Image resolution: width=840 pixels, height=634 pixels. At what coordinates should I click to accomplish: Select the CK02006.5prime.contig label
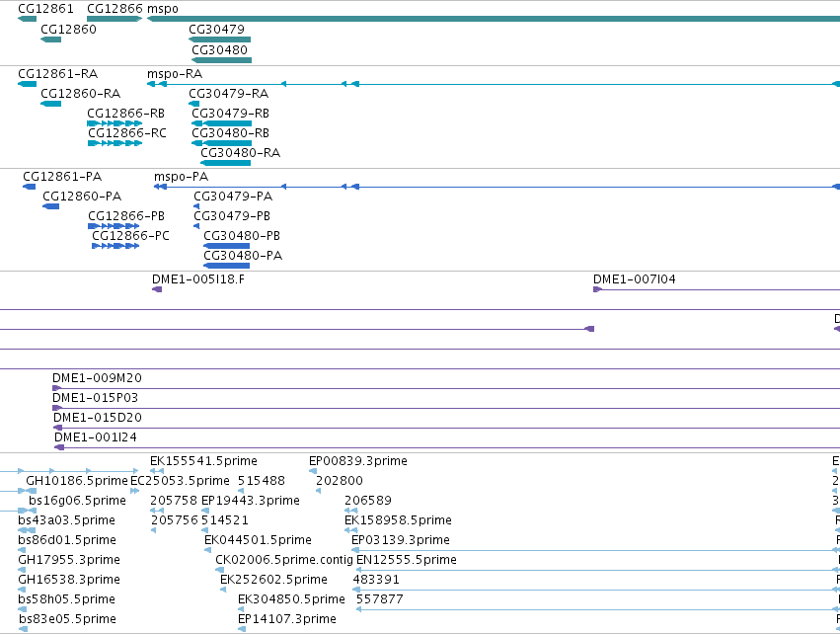[x=284, y=560]
